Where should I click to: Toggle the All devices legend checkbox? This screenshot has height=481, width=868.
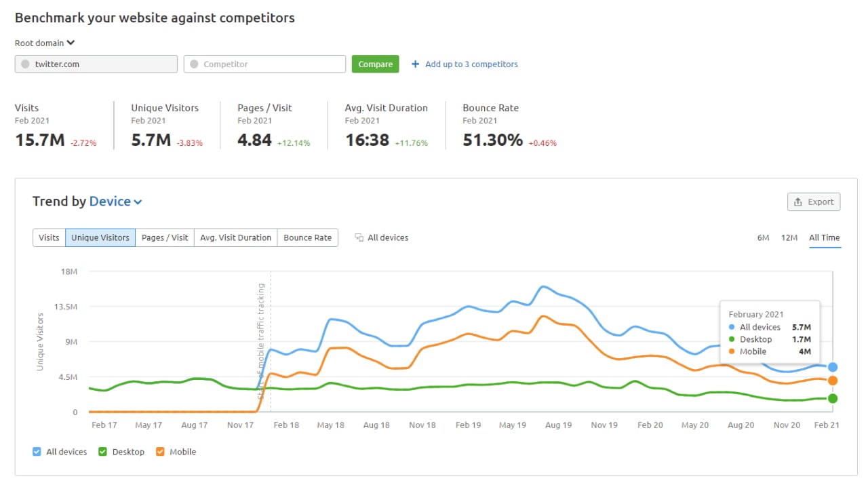tap(37, 452)
